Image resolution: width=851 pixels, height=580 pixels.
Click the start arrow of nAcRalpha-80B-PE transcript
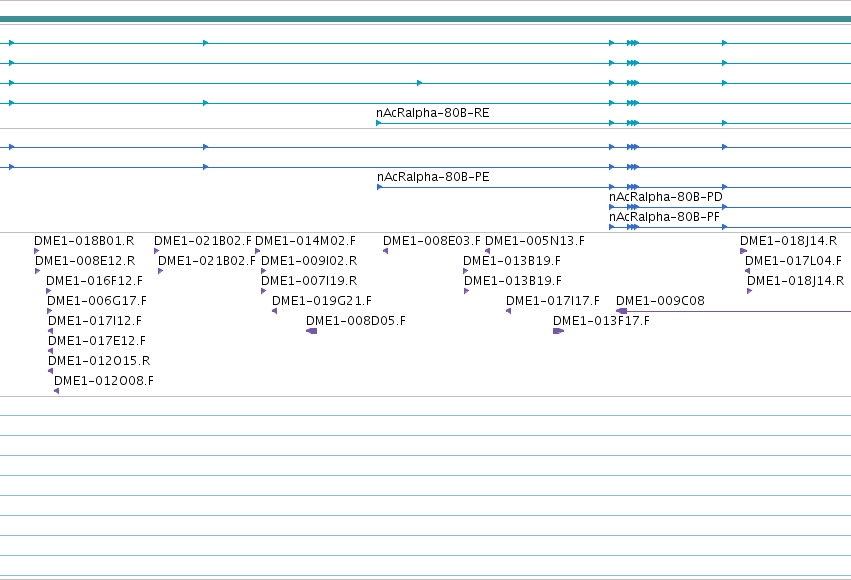[x=380, y=187]
